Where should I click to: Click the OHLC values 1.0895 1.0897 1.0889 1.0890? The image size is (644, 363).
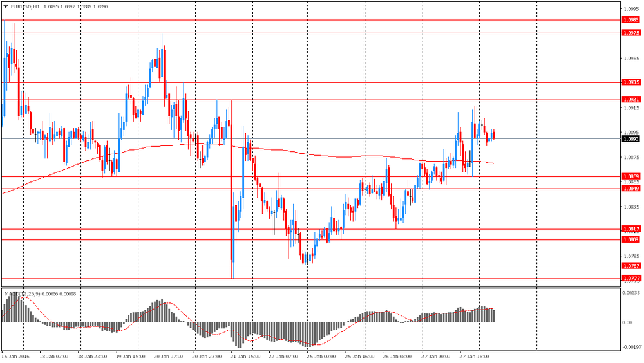75,6
